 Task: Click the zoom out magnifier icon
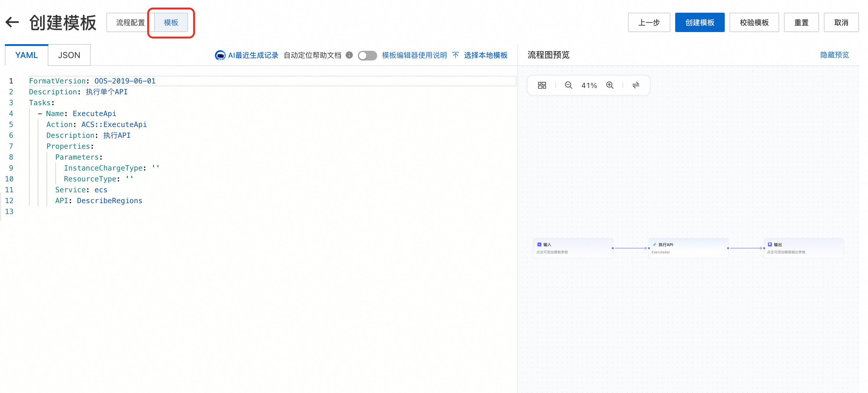click(568, 85)
